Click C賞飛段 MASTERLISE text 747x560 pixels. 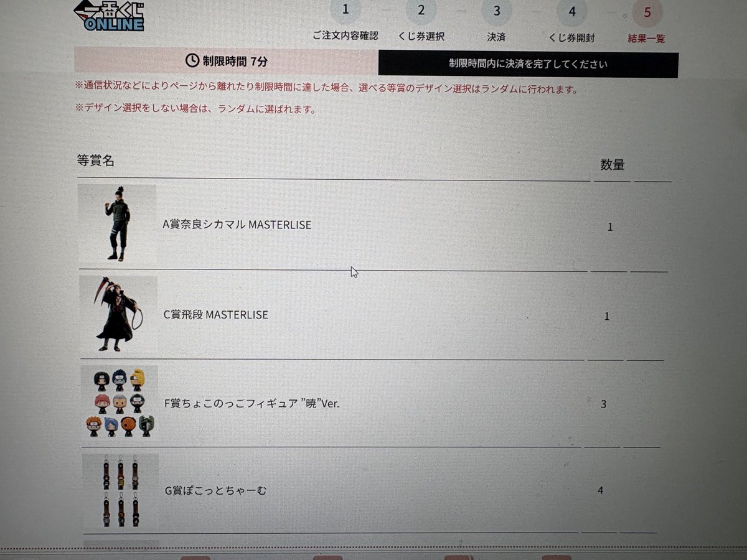(215, 315)
